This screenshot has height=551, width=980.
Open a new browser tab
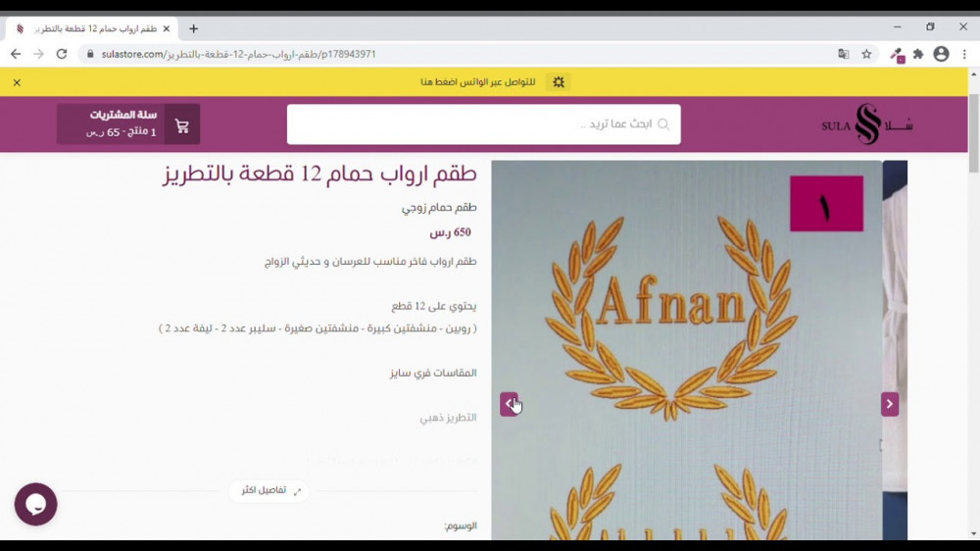[193, 28]
